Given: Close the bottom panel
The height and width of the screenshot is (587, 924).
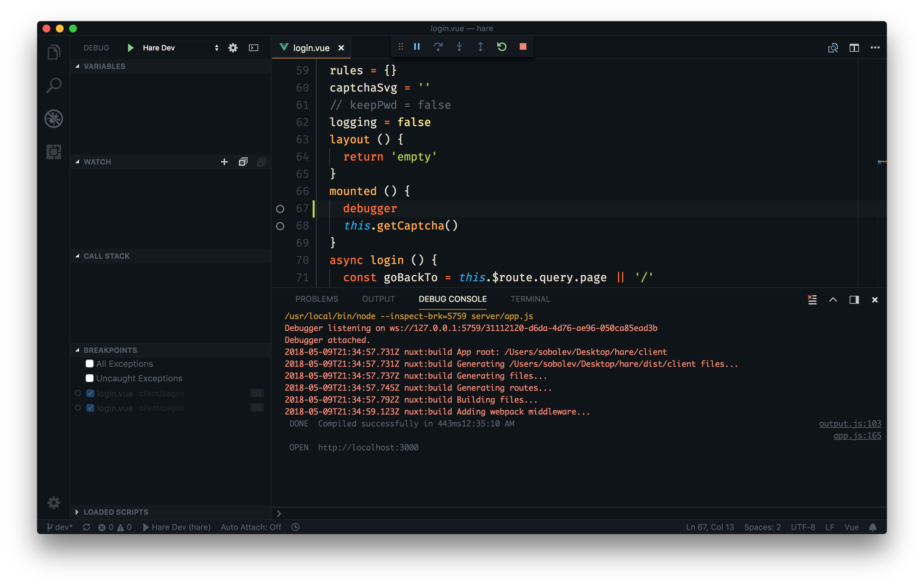Looking at the screenshot, I should pos(875,300).
